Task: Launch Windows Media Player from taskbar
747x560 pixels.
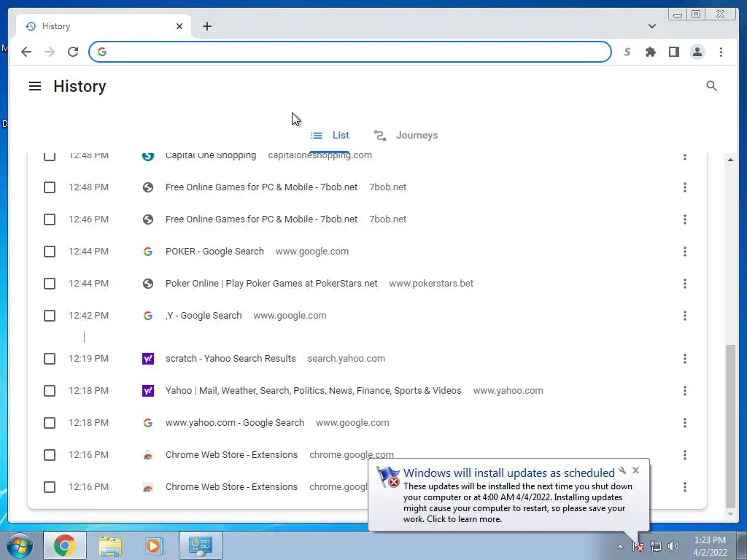Action: (154, 545)
